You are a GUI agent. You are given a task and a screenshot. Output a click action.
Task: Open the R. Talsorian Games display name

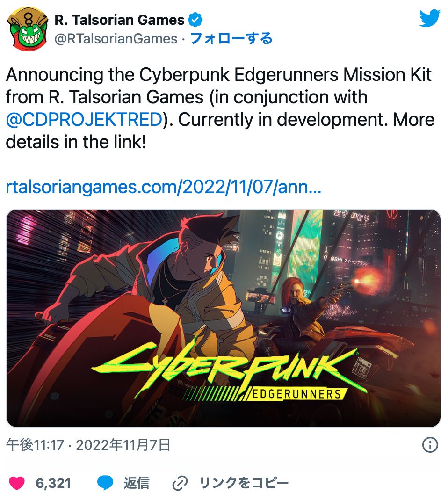click(120, 20)
